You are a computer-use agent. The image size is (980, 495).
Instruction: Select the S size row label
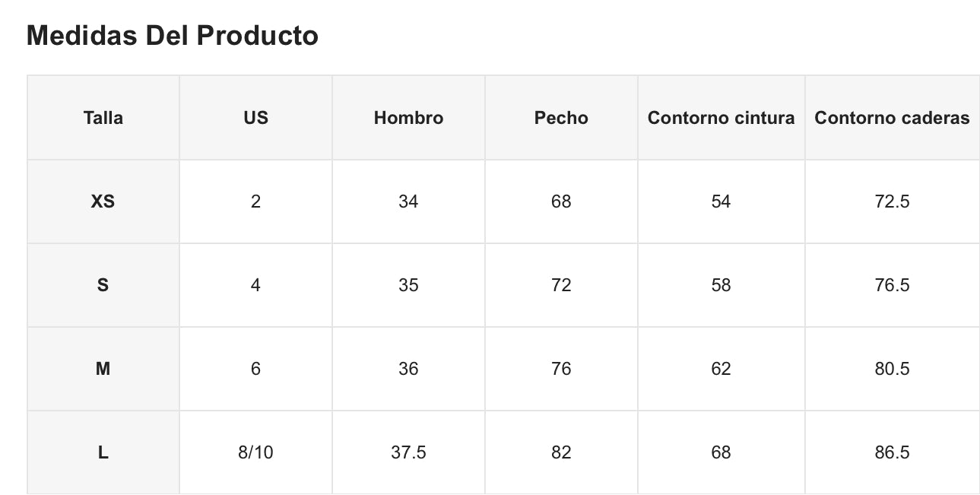pos(103,285)
